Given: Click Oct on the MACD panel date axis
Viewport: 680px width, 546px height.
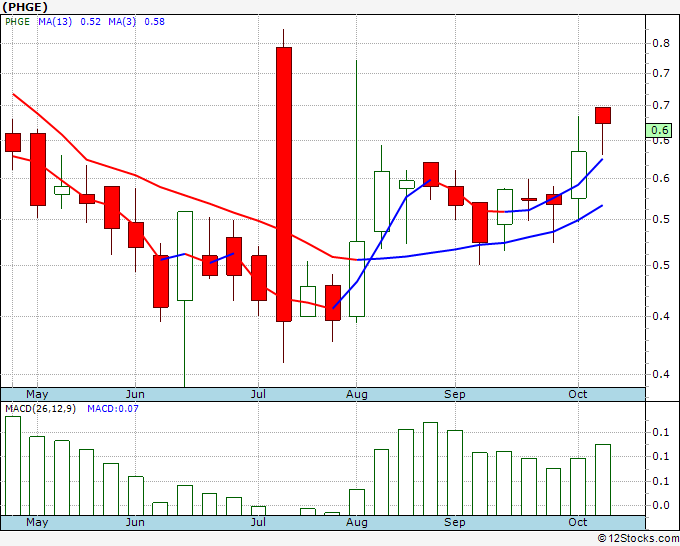Looking at the screenshot, I should [578, 522].
